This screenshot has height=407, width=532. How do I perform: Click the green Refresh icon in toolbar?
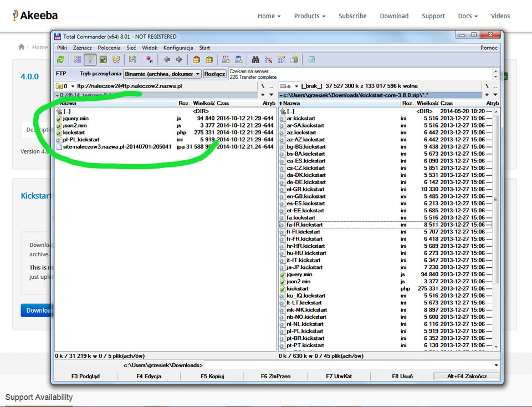61,60
